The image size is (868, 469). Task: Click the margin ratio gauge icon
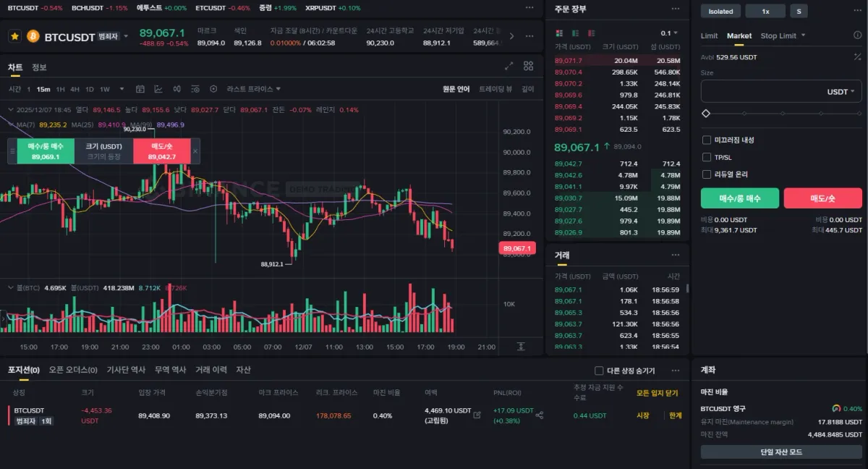pyautogui.click(x=837, y=408)
